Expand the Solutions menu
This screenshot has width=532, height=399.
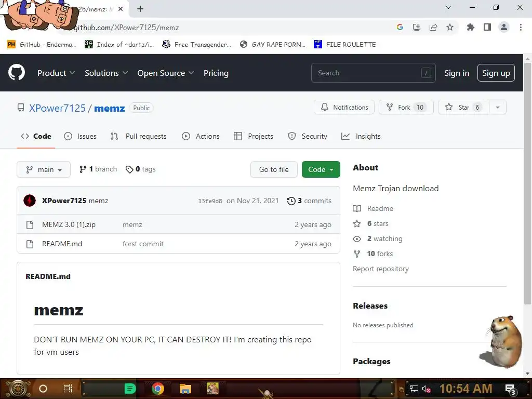tap(106, 73)
